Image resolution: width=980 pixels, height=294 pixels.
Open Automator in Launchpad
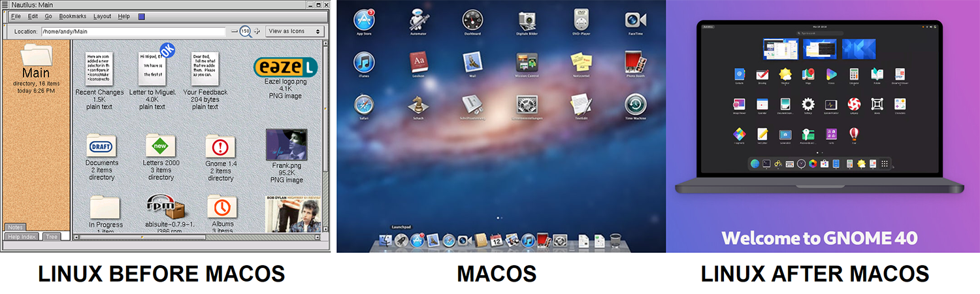point(418,20)
